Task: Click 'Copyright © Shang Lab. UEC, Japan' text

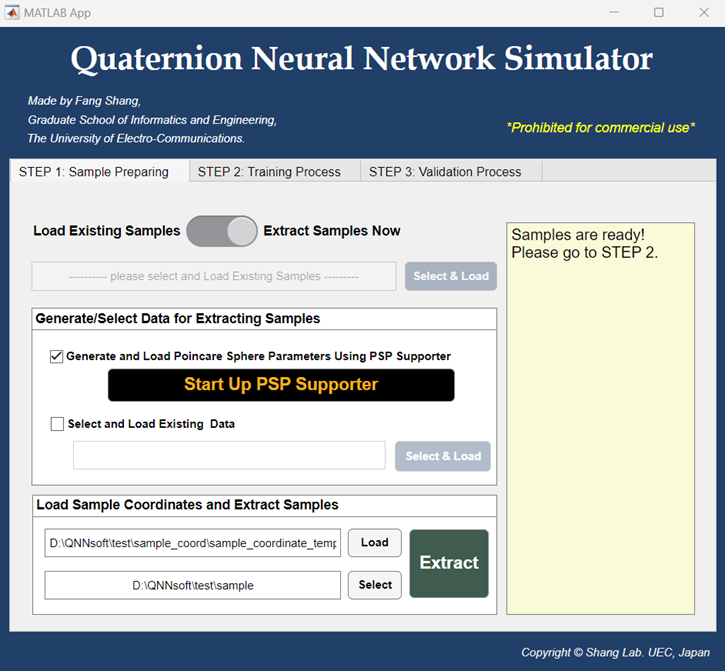Action: coord(615,653)
